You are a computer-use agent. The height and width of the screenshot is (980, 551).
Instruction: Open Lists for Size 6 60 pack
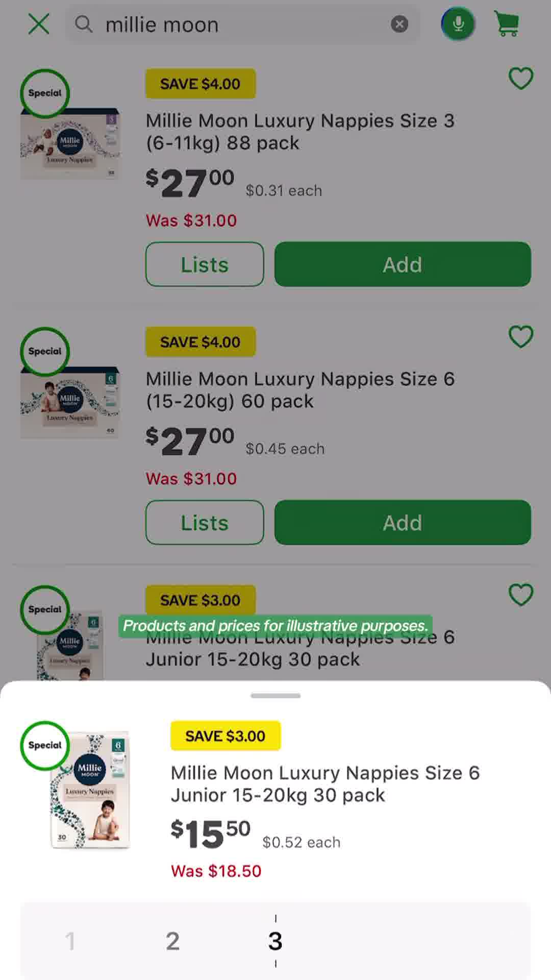(x=205, y=523)
